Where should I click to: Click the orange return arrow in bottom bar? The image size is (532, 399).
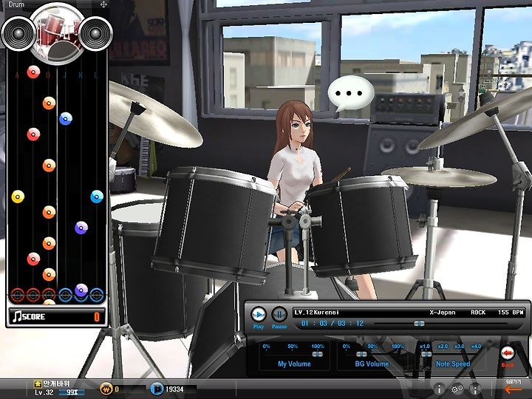[x=514, y=390]
